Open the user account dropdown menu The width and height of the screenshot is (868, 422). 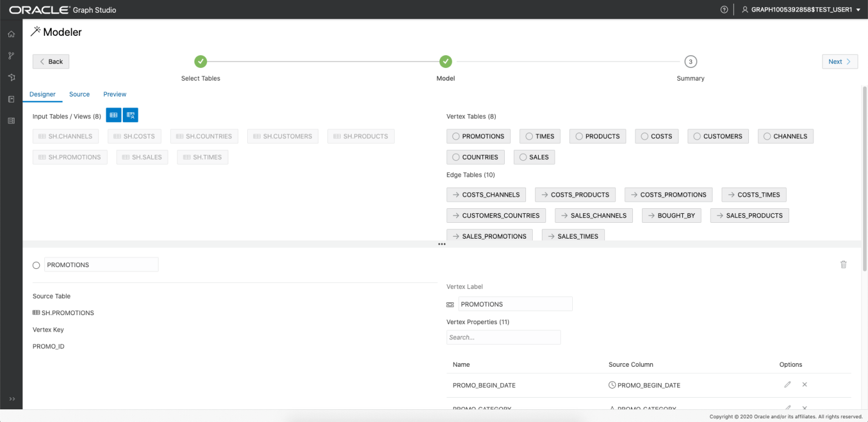tap(801, 10)
